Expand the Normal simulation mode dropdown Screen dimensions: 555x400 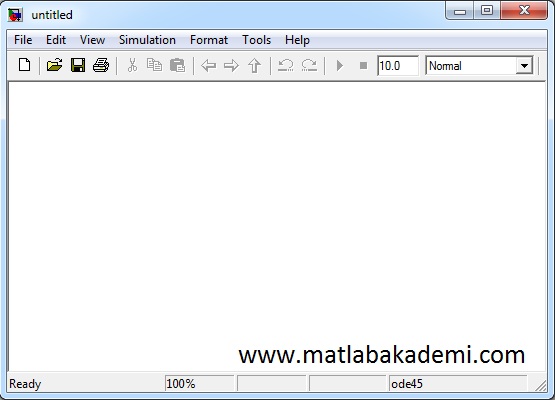pyautogui.click(x=524, y=66)
